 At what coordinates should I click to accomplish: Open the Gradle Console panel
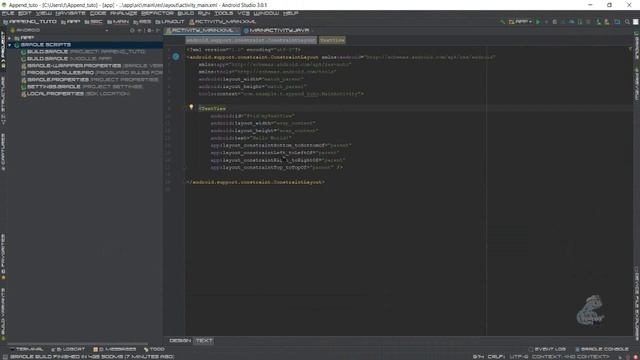tap(602, 349)
